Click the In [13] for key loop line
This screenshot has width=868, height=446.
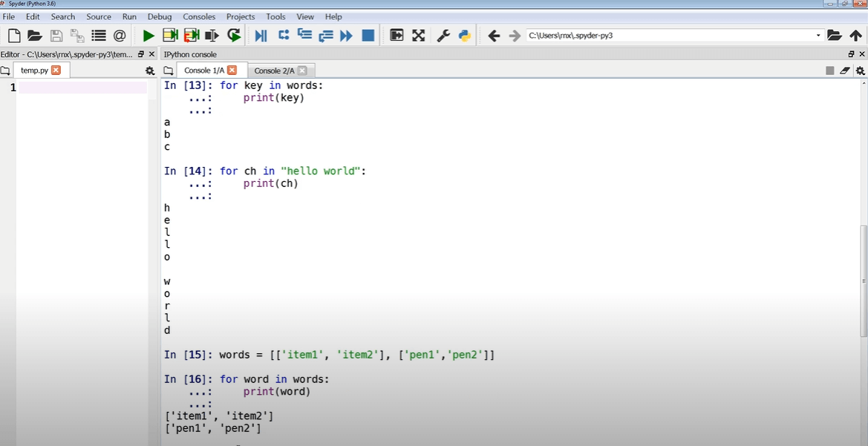[x=244, y=86]
